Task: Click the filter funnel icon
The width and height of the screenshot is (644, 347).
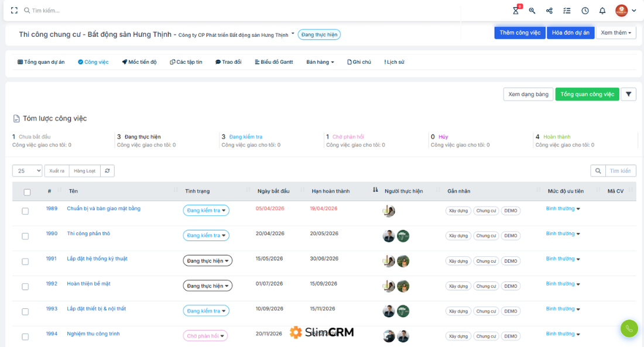Action: (x=628, y=94)
